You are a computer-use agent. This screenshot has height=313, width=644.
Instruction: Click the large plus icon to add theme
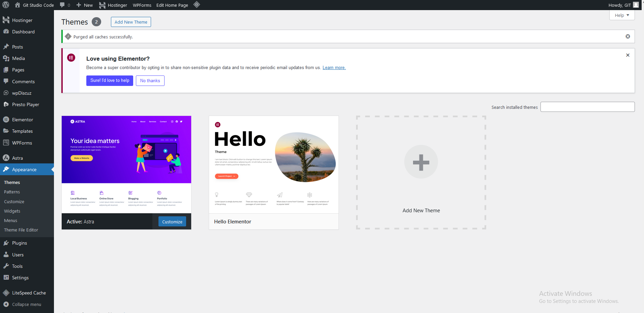[x=421, y=162]
